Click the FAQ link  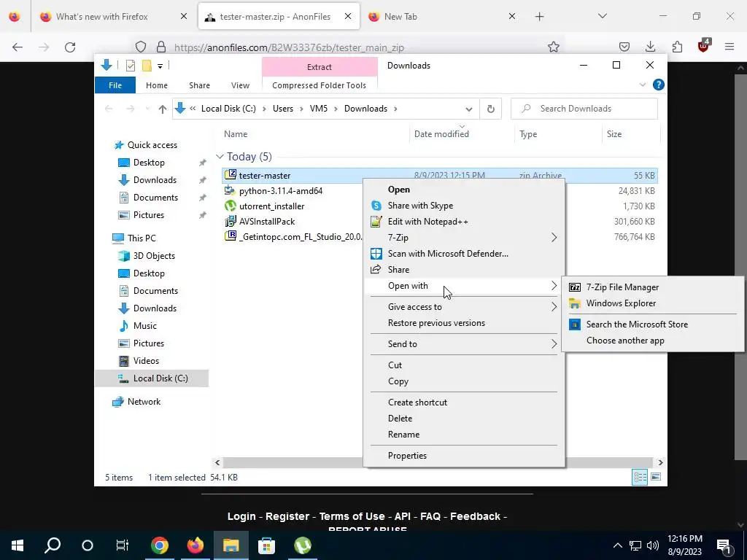click(x=430, y=516)
